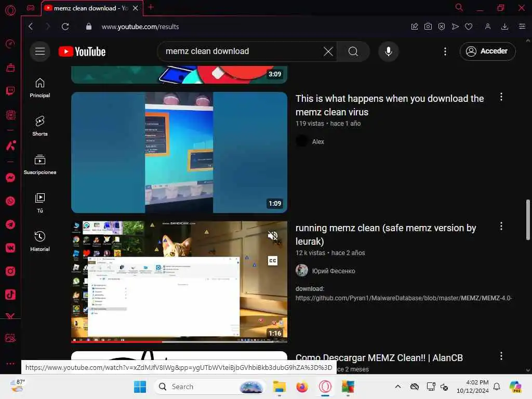Click the preview video red progress bar
The width and height of the screenshot is (532, 399).
pos(116,342)
